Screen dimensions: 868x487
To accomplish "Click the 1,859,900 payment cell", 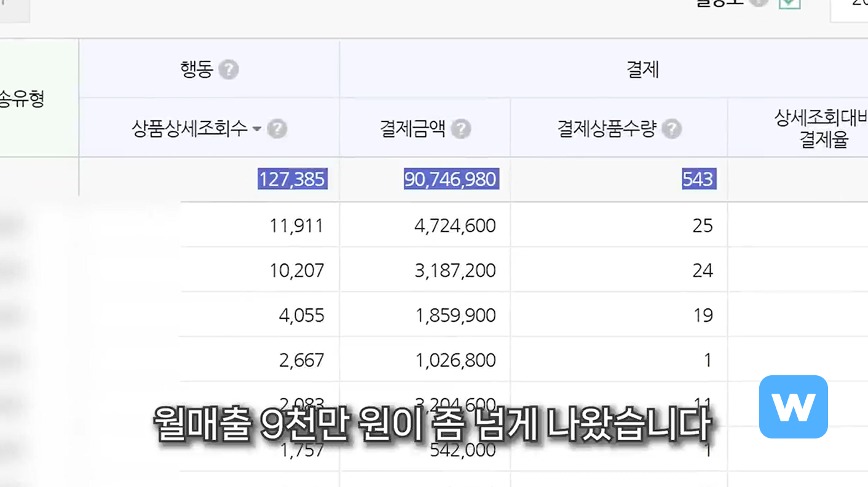I will [x=455, y=315].
